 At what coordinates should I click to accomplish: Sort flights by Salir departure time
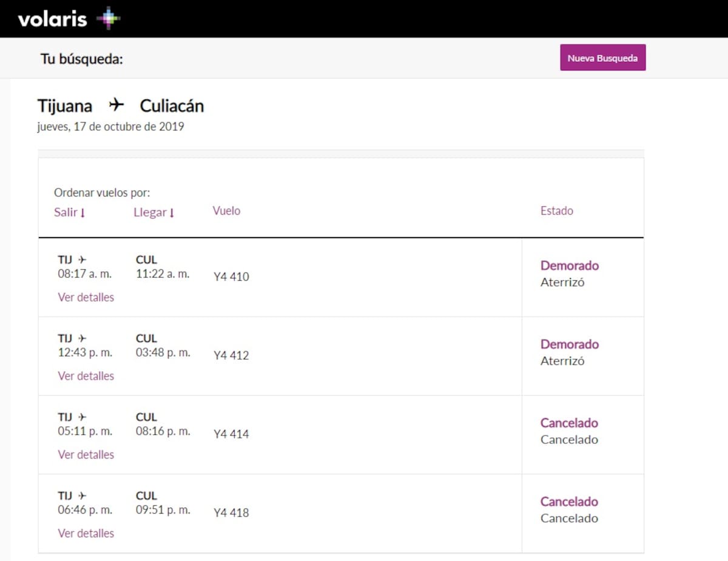click(x=70, y=212)
